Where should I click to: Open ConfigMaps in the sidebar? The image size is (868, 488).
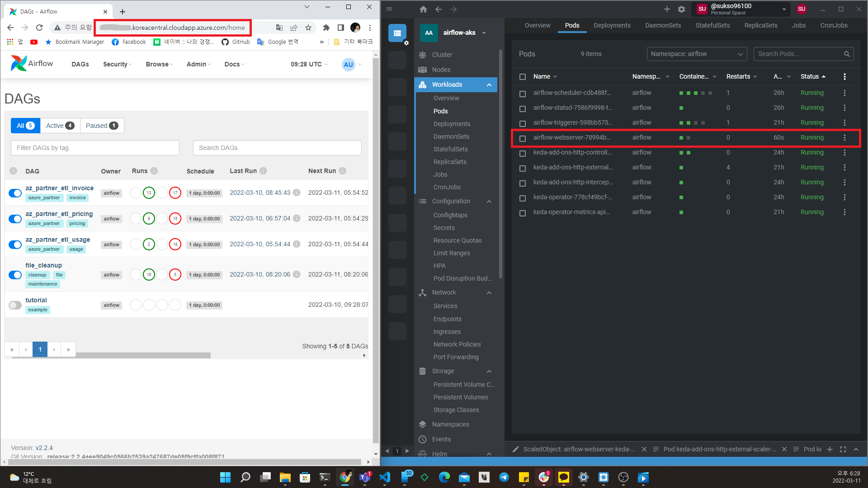tap(450, 215)
